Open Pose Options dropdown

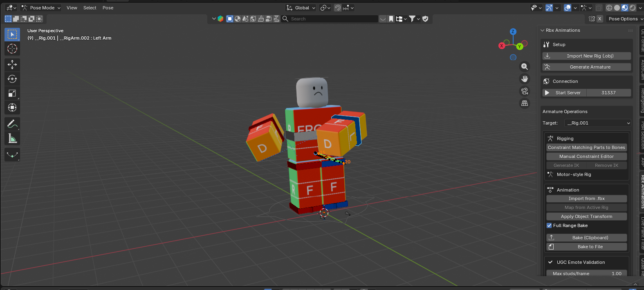[x=625, y=19]
